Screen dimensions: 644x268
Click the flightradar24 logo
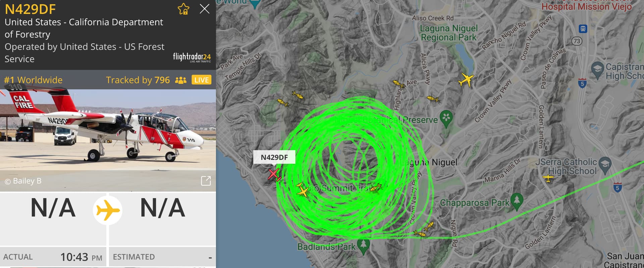(x=192, y=57)
